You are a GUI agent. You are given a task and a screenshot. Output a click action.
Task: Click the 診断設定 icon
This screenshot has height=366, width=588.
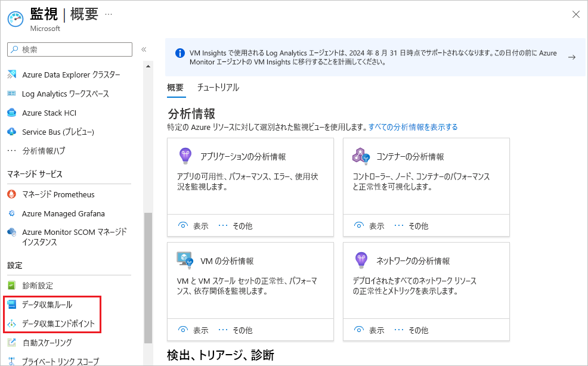pyautogui.click(x=11, y=286)
